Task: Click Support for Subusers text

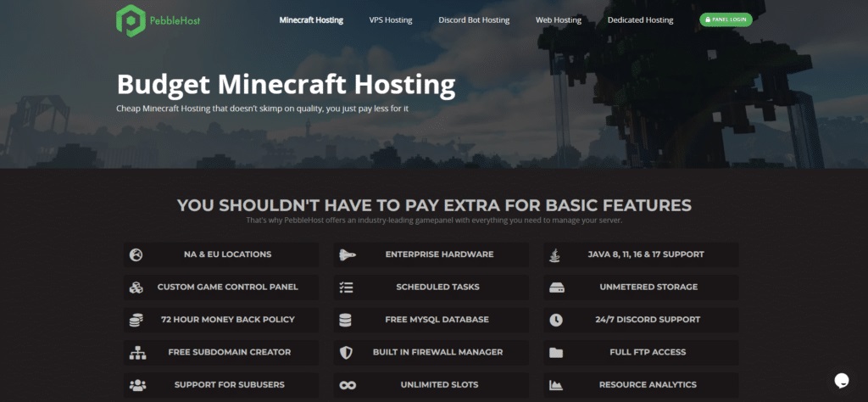Action: tap(229, 385)
